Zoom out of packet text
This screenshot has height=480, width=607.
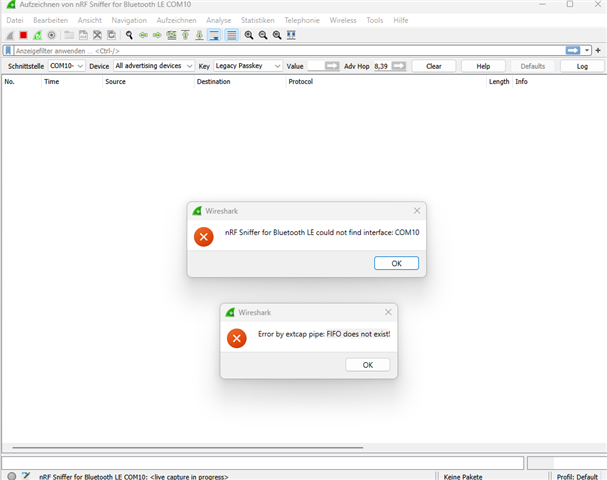pyautogui.click(x=263, y=35)
